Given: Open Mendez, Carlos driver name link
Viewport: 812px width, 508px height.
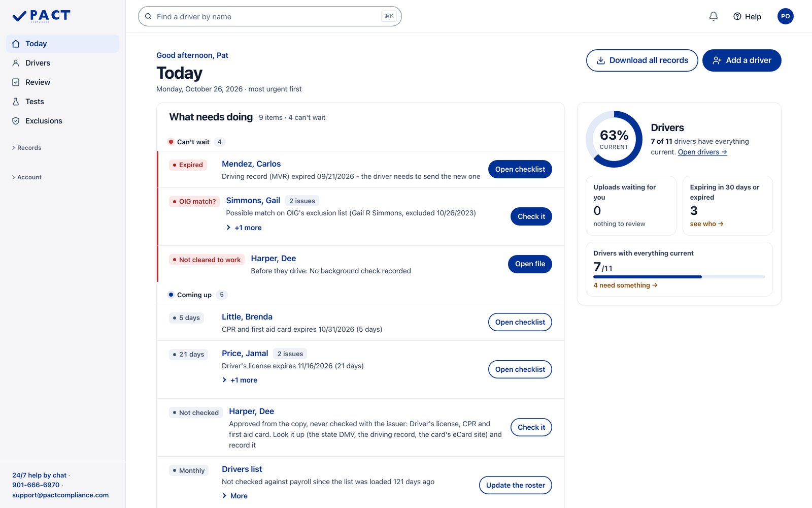Looking at the screenshot, I should tap(251, 164).
